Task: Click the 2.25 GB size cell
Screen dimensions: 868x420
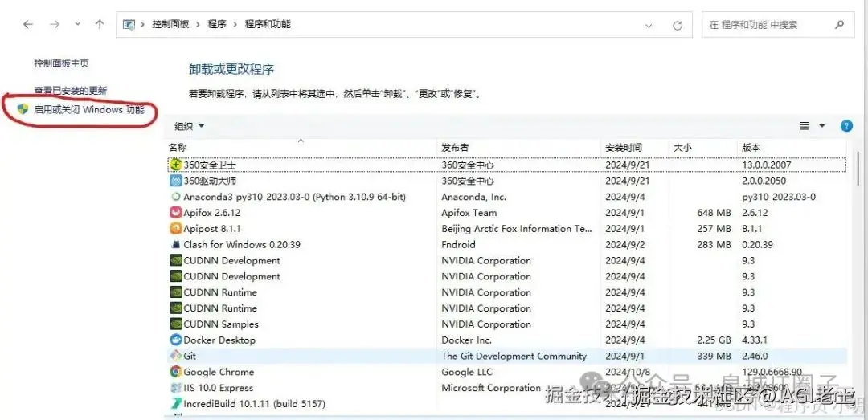Action: 714,340
